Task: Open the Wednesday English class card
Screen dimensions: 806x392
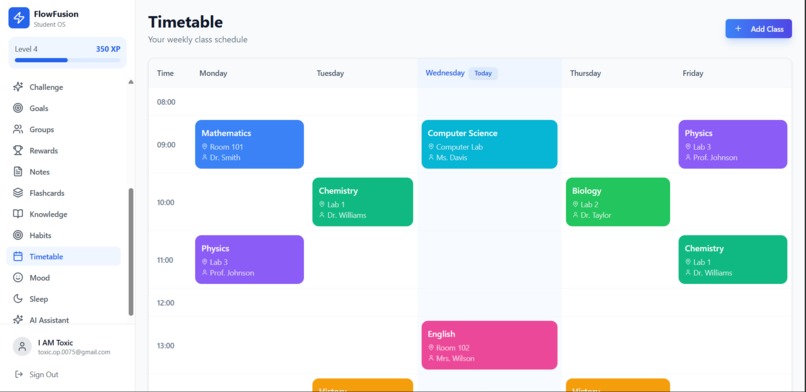Action: tap(489, 345)
